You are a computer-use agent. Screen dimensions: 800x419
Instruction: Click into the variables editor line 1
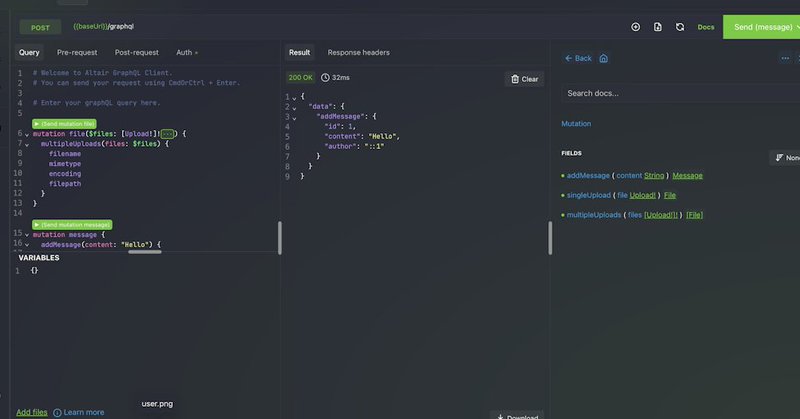34,270
